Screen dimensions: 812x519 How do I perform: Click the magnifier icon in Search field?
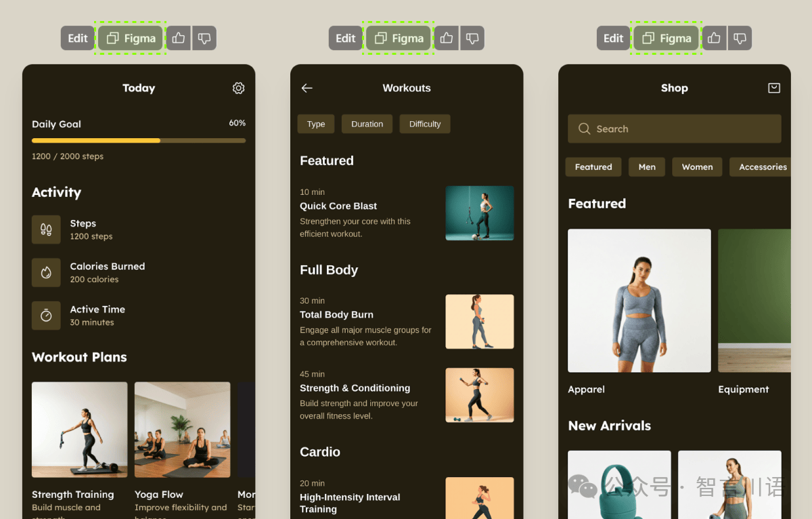click(584, 129)
